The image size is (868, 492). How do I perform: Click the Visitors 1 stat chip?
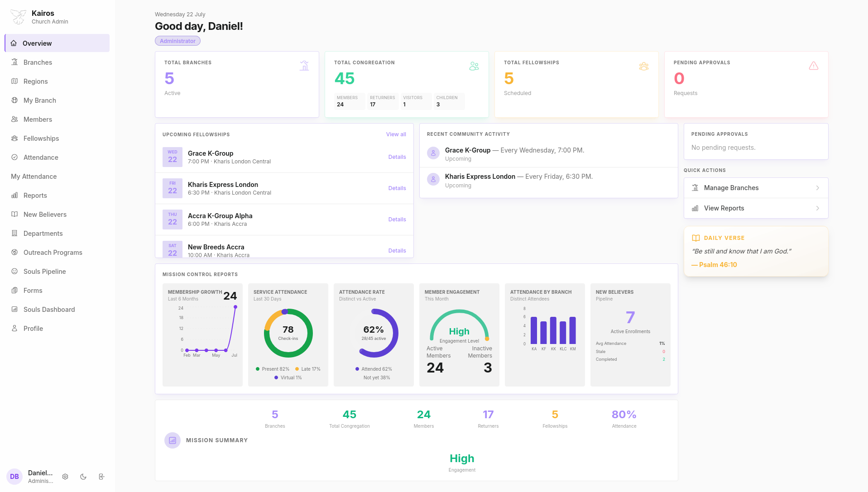pos(416,101)
